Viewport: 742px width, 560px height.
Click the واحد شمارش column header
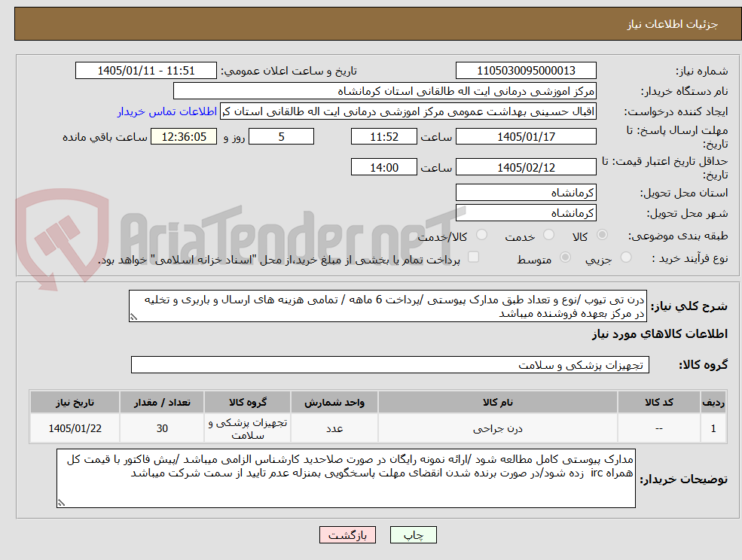click(334, 403)
